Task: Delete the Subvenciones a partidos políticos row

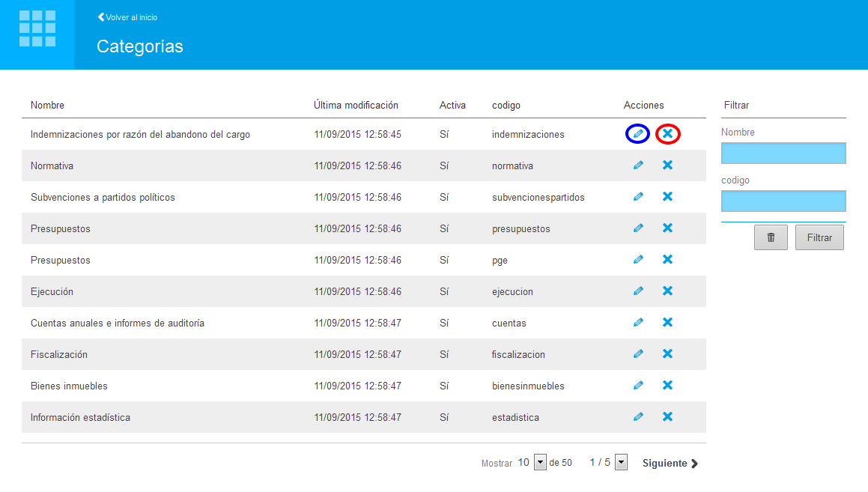Action: [667, 197]
